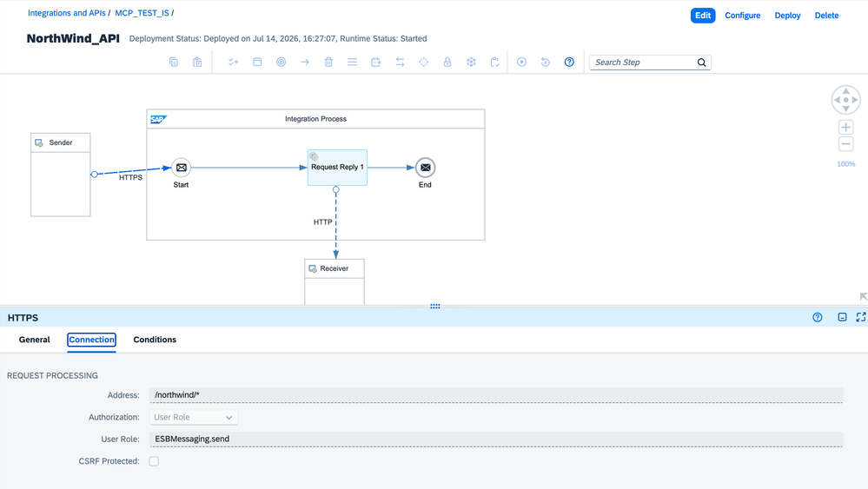Zoom out with the minus button
The image size is (868, 489).
point(846,144)
